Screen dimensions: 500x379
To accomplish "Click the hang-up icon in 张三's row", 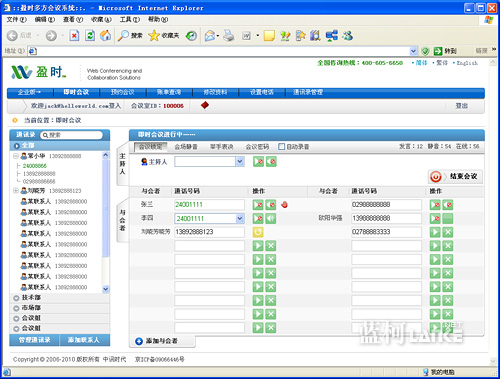I will [x=258, y=205].
